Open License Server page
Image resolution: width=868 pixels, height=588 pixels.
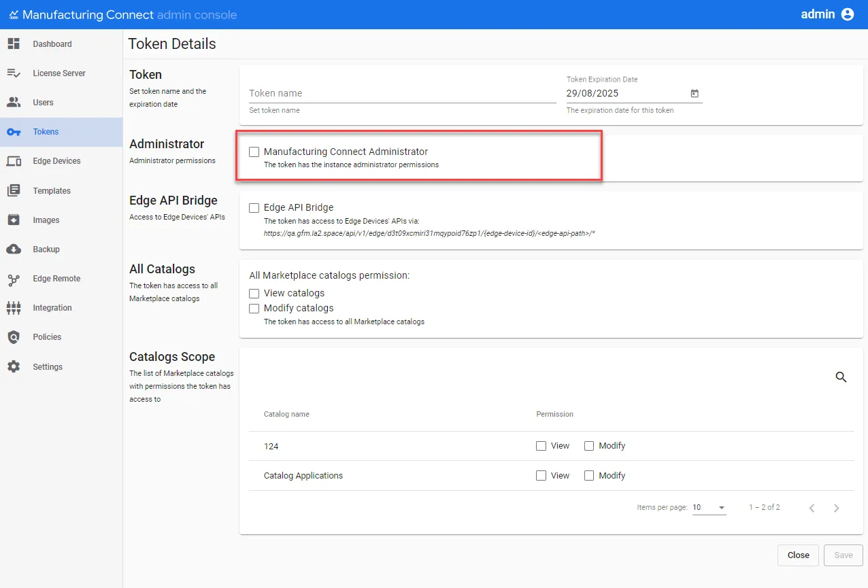(x=61, y=73)
